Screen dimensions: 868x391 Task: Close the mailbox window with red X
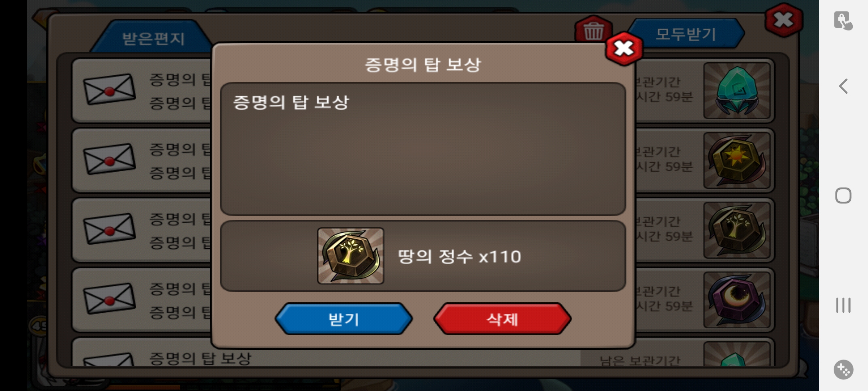tap(784, 20)
